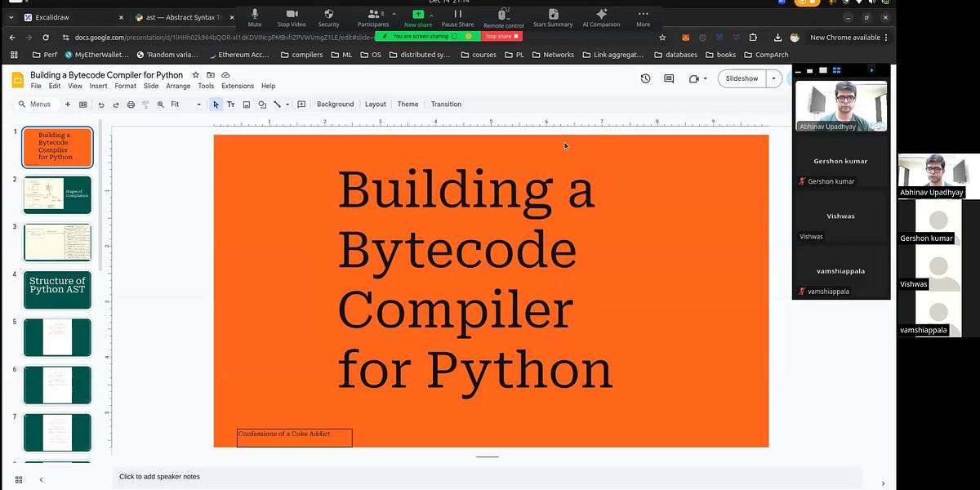980x490 pixels.
Task: Open Zoom's AI Companion
Action: pos(600,16)
